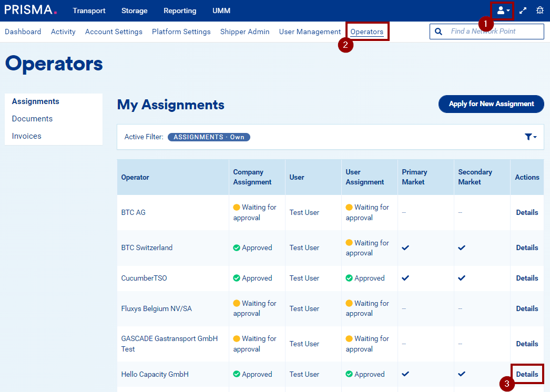Click Approved check icon for CucumberTSO company
Image resolution: width=550 pixels, height=392 pixels.
237,278
